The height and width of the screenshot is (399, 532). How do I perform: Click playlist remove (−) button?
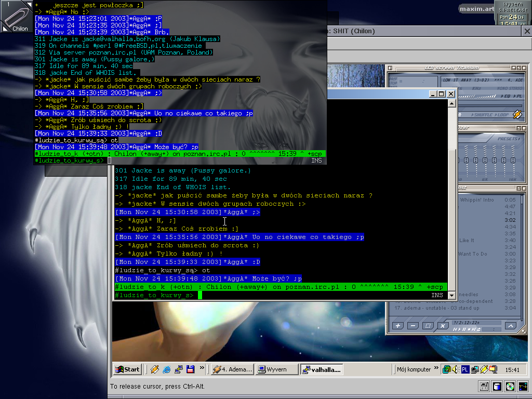(x=413, y=326)
